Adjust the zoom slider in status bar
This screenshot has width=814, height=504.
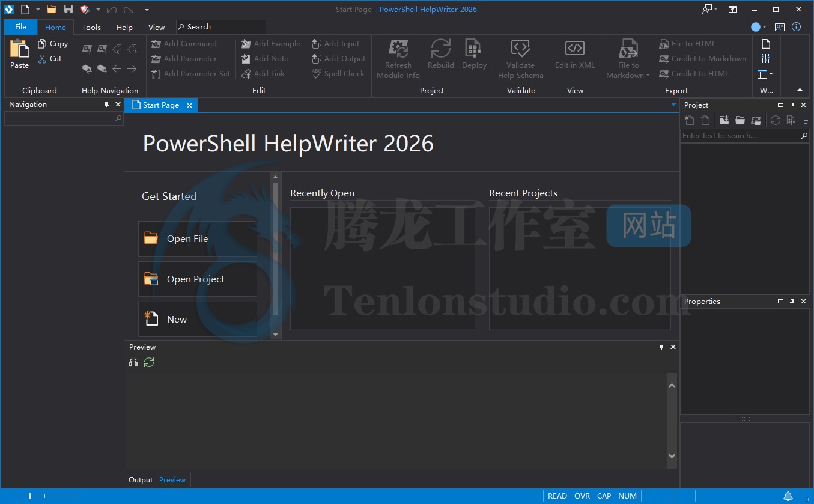pyautogui.click(x=30, y=496)
